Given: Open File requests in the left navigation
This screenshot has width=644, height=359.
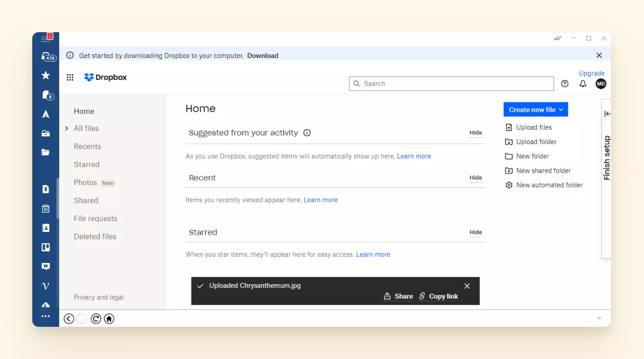Looking at the screenshot, I should click(x=95, y=219).
